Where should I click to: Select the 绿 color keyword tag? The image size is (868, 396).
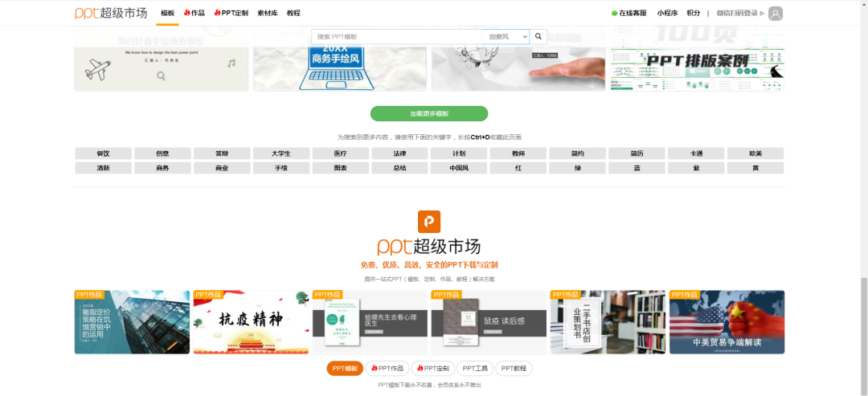[x=577, y=168]
